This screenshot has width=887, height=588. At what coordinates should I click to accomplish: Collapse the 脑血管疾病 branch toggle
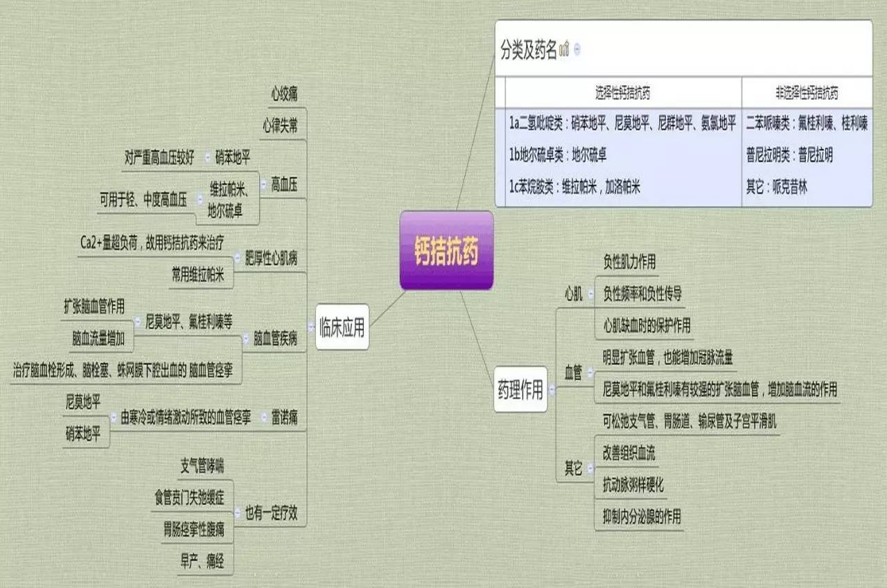click(246, 339)
